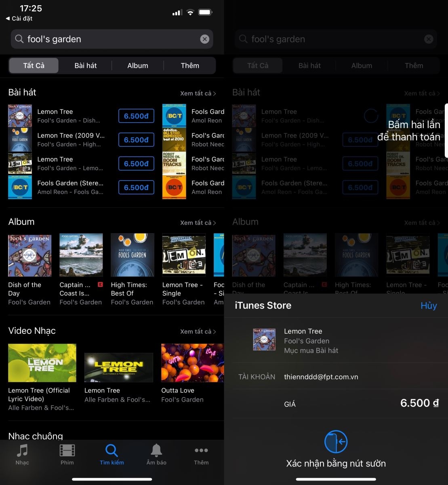Viewport: 448px width, 485px height.
Task: Buy Lemon Tree single track for 6.500đ
Action: pyautogui.click(x=136, y=164)
